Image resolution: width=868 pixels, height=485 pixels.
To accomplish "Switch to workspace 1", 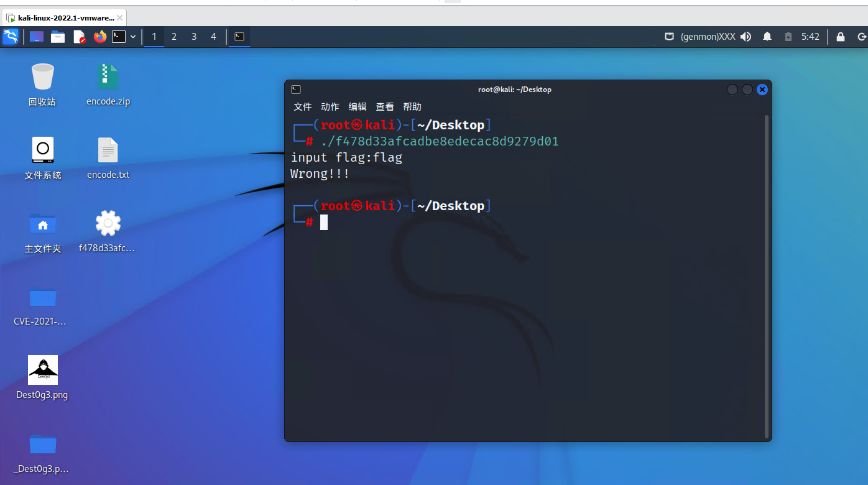I will (x=154, y=37).
